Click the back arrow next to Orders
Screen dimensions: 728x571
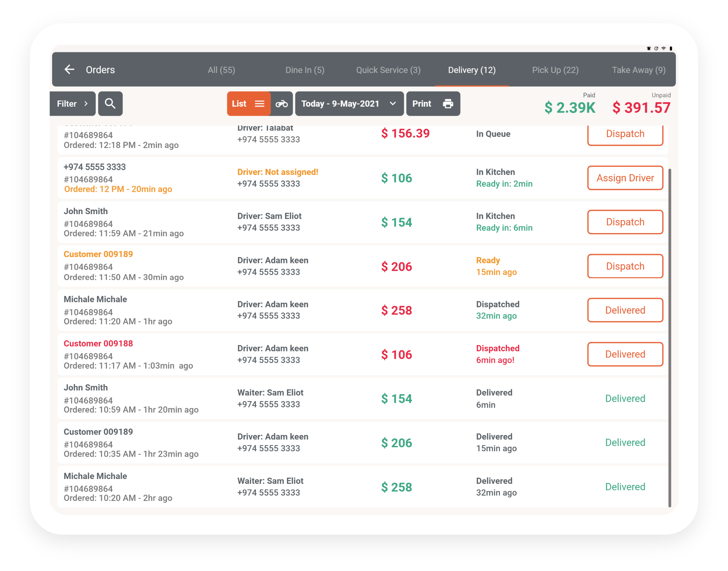[x=69, y=69]
